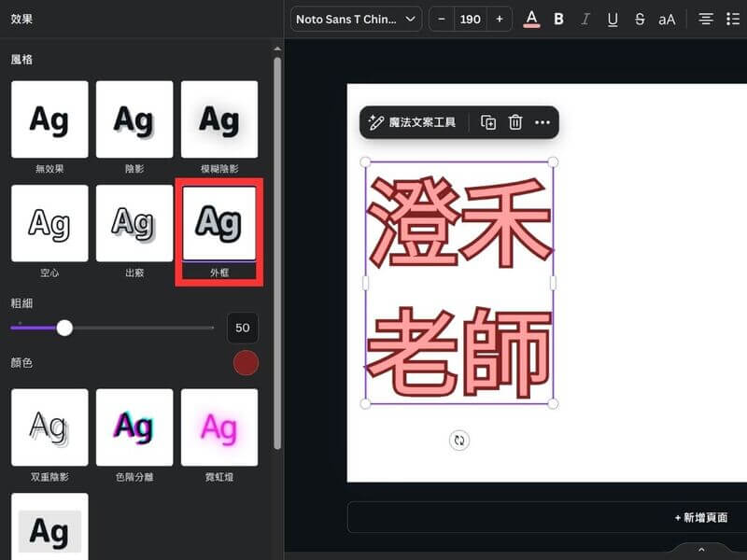Viewport: 747px width, 560px height.
Task: Toggle uppercase aA formatting
Action: point(667,19)
